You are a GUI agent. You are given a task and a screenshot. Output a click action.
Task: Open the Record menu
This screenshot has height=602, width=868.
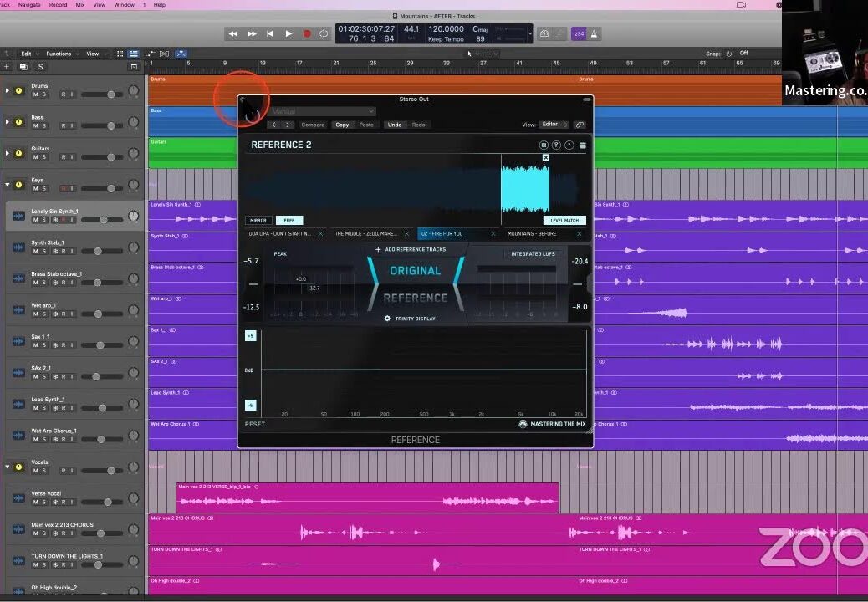pyautogui.click(x=59, y=4)
